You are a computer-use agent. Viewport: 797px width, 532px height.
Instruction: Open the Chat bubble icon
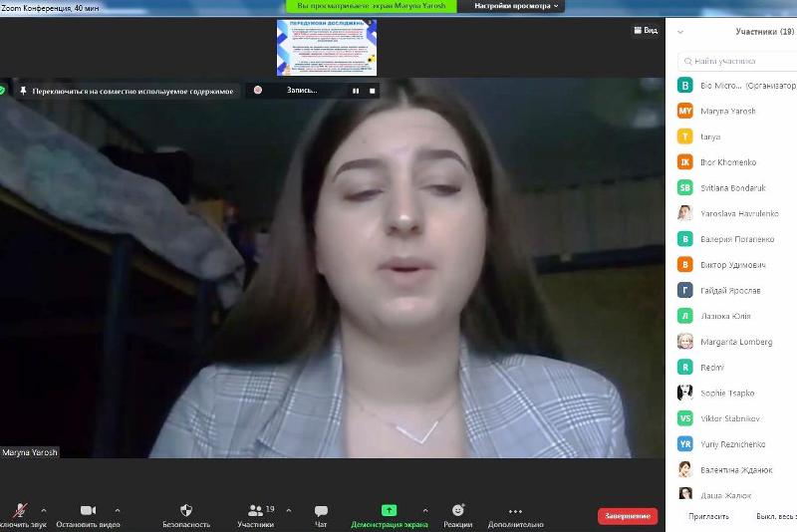tap(321, 510)
